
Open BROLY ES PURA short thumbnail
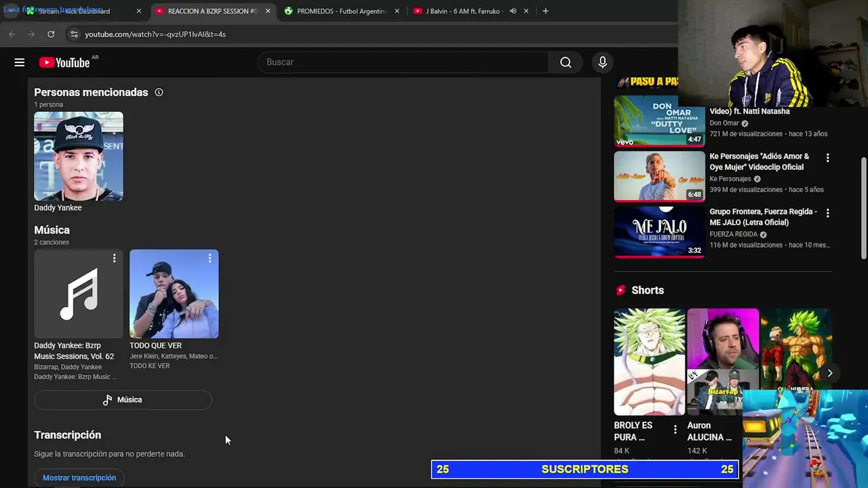click(650, 362)
